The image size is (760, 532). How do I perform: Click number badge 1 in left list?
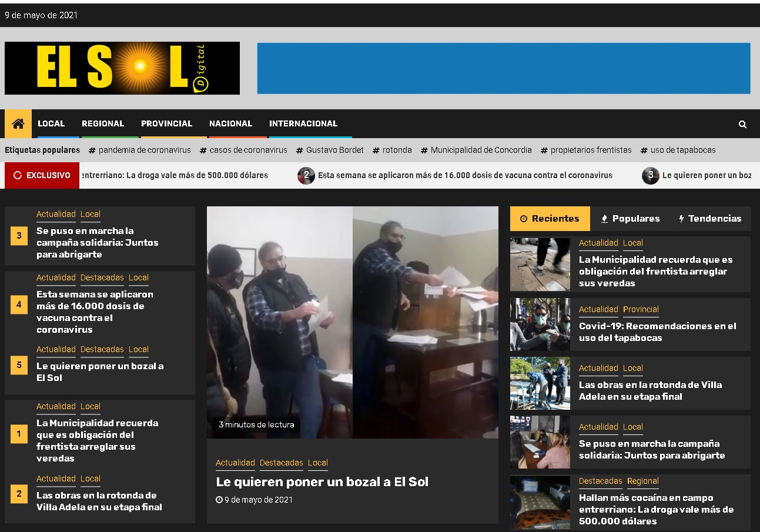(19, 434)
